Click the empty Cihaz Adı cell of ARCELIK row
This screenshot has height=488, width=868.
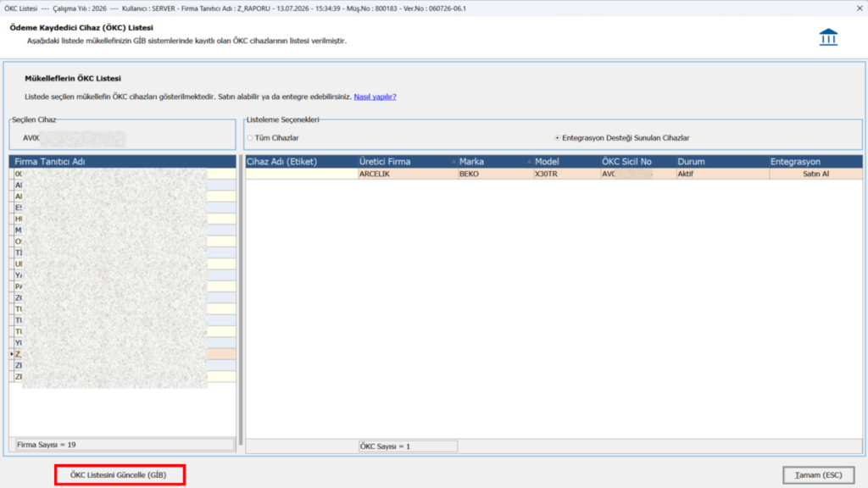tap(302, 174)
